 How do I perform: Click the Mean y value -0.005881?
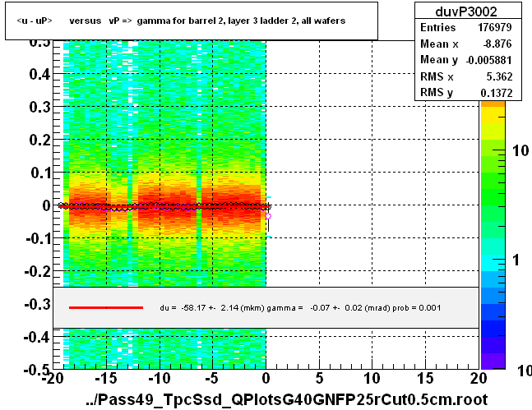click(488, 60)
